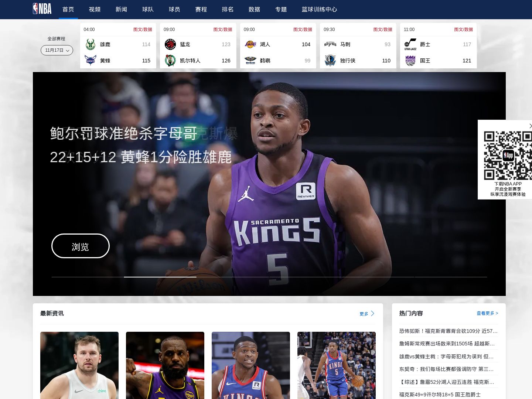This screenshot has width=532, height=399.
Task: Click the Spurs team logo
Action: (330, 44)
